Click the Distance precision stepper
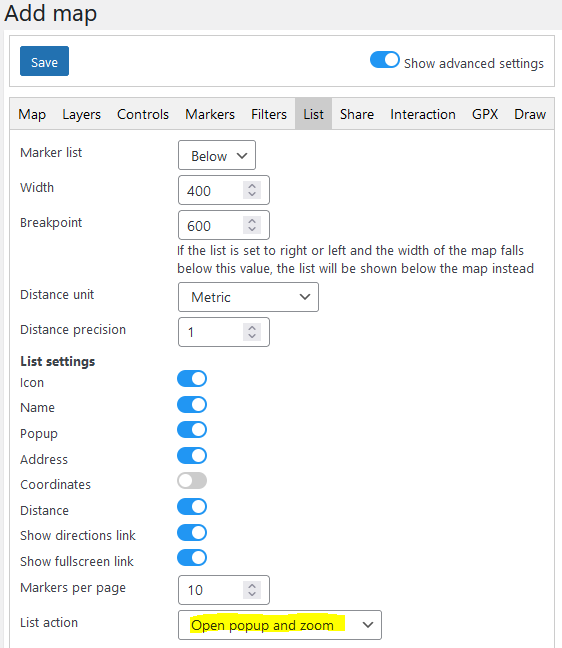The image size is (562, 648). pyautogui.click(x=252, y=332)
